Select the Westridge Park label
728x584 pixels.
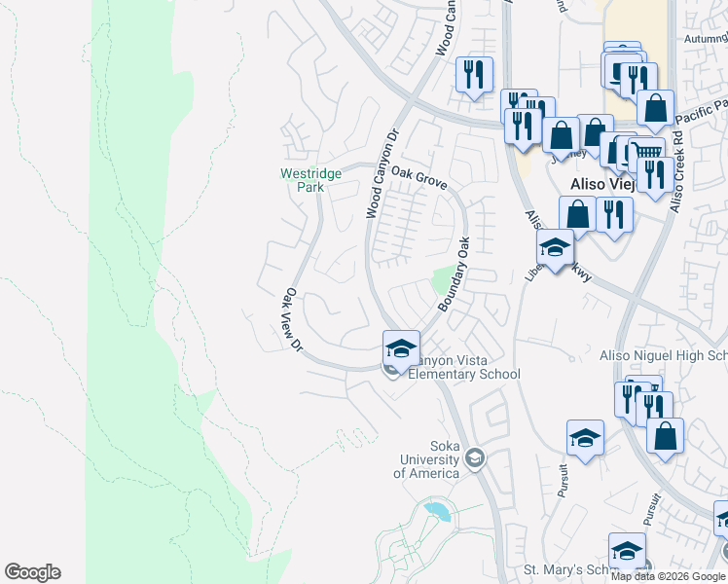coord(310,180)
